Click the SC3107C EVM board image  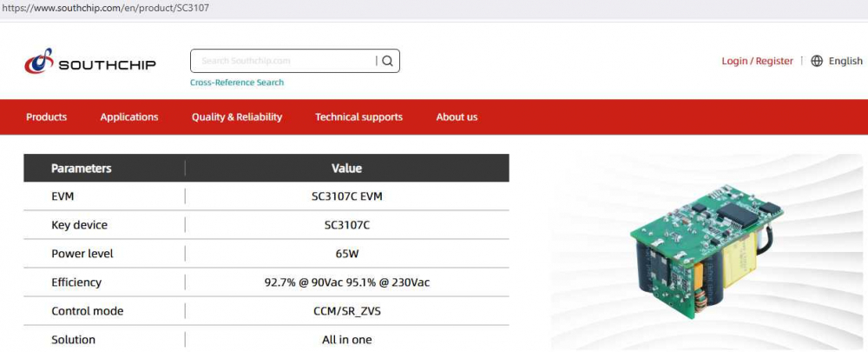(707, 252)
